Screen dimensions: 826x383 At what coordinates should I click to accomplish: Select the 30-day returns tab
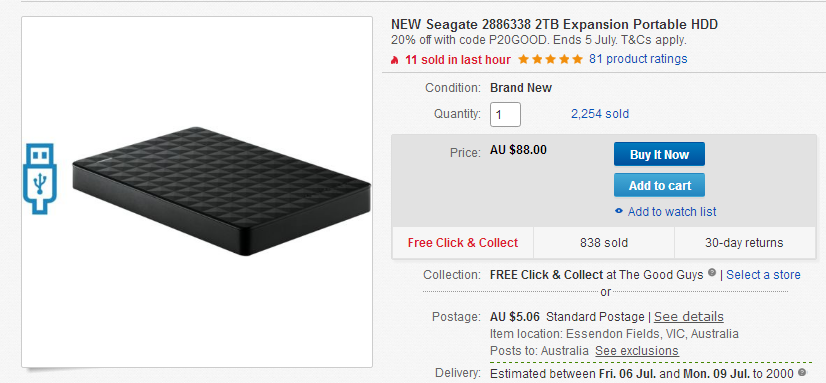coord(744,243)
